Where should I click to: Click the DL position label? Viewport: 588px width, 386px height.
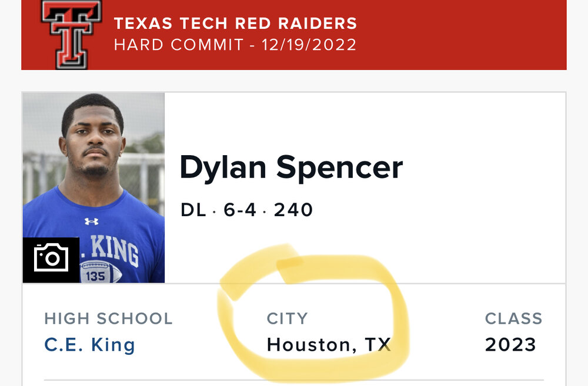[x=193, y=210]
